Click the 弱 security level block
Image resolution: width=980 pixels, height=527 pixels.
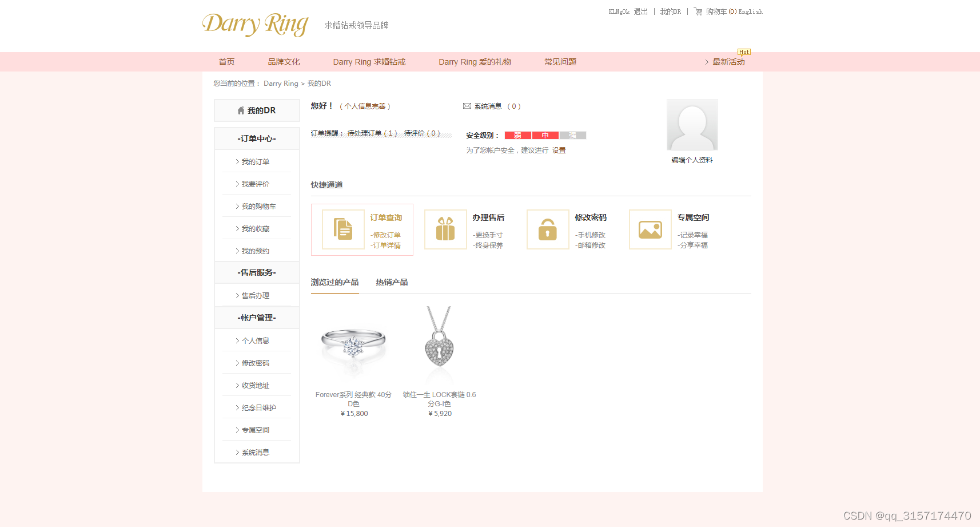coord(518,136)
